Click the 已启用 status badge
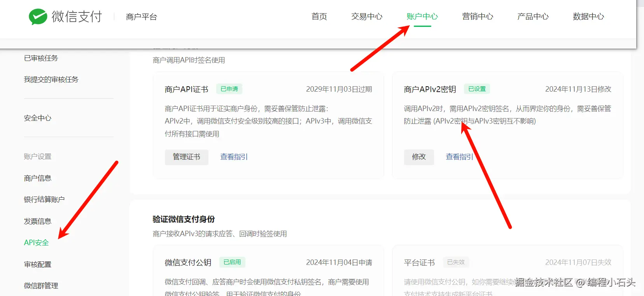 tap(232, 262)
